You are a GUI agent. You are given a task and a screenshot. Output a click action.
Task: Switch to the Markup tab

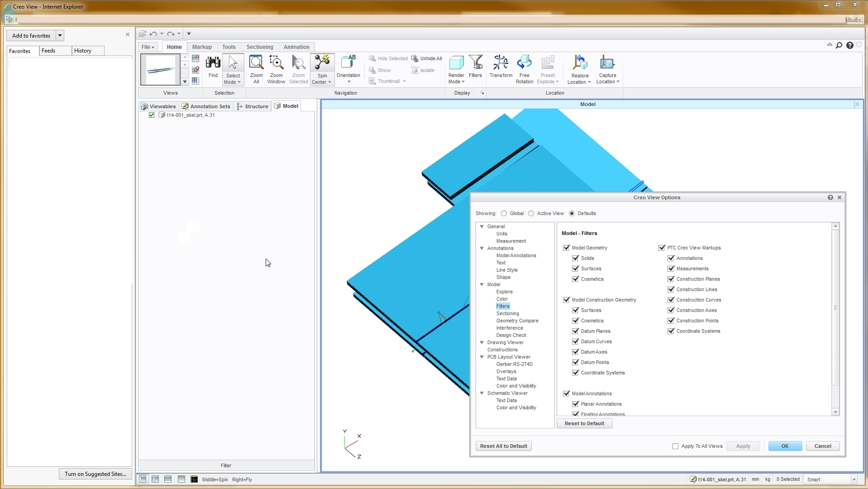coord(202,47)
